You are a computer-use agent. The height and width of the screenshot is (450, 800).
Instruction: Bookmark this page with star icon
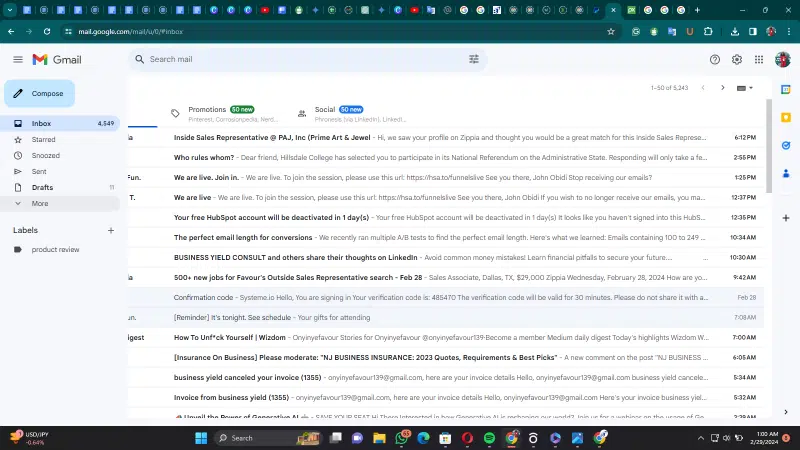pyautogui.click(x=611, y=31)
